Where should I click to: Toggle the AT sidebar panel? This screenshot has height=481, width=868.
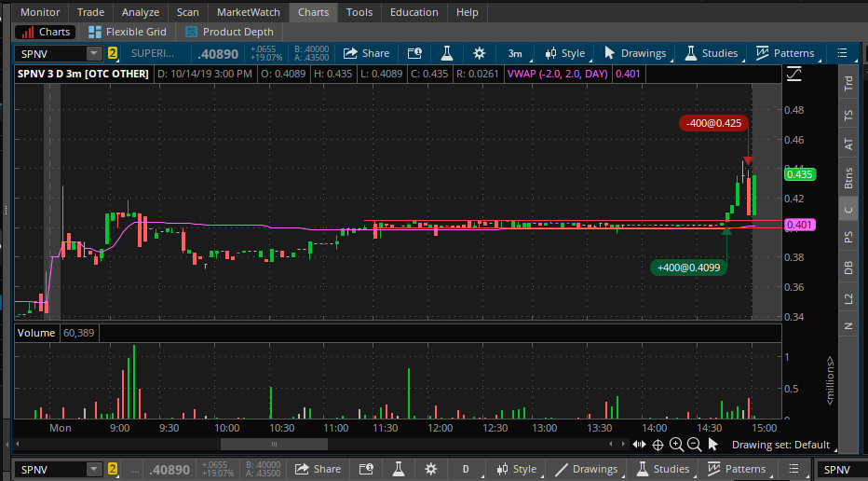tap(848, 144)
